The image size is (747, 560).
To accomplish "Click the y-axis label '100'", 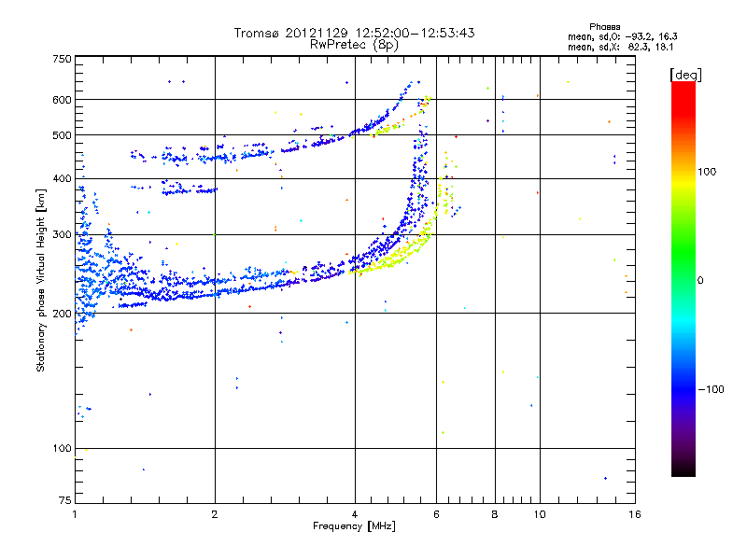I will 62,448.
